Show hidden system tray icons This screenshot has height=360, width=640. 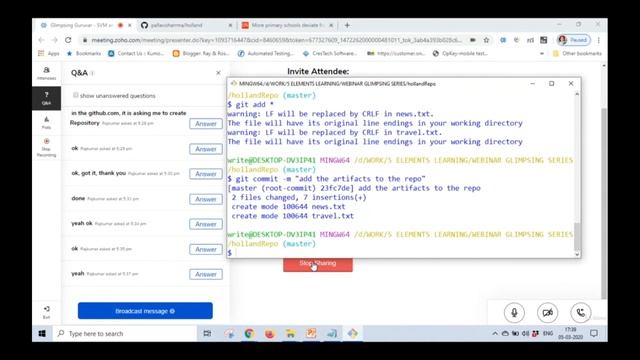(x=495, y=333)
